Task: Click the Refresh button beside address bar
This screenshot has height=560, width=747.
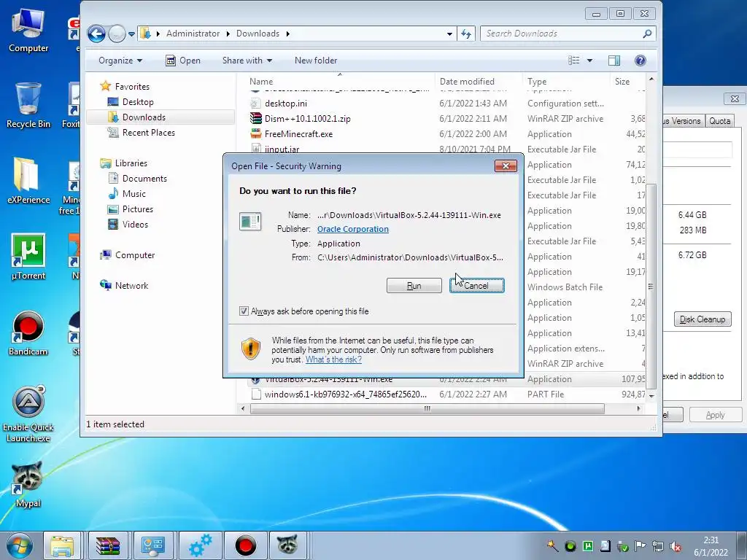Action: [x=466, y=34]
